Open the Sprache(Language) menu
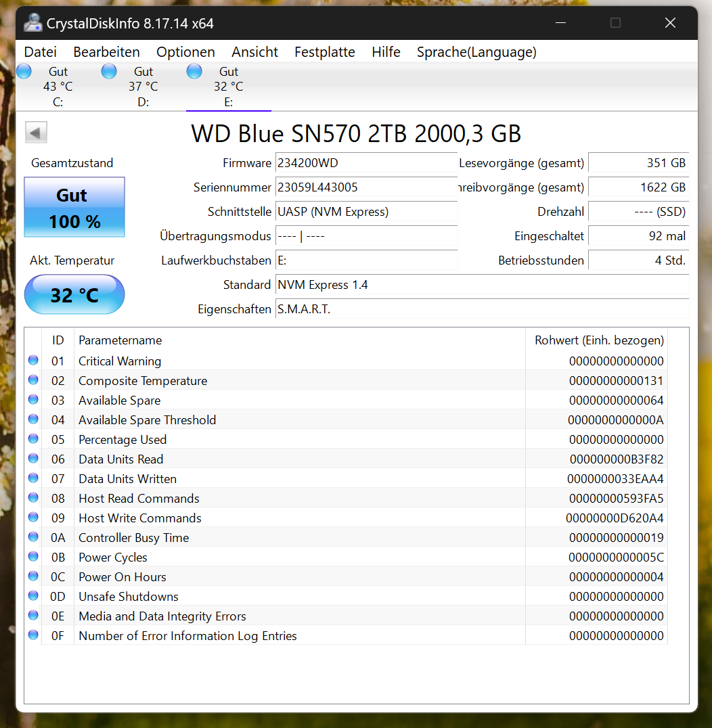The height and width of the screenshot is (728, 712). click(x=476, y=52)
